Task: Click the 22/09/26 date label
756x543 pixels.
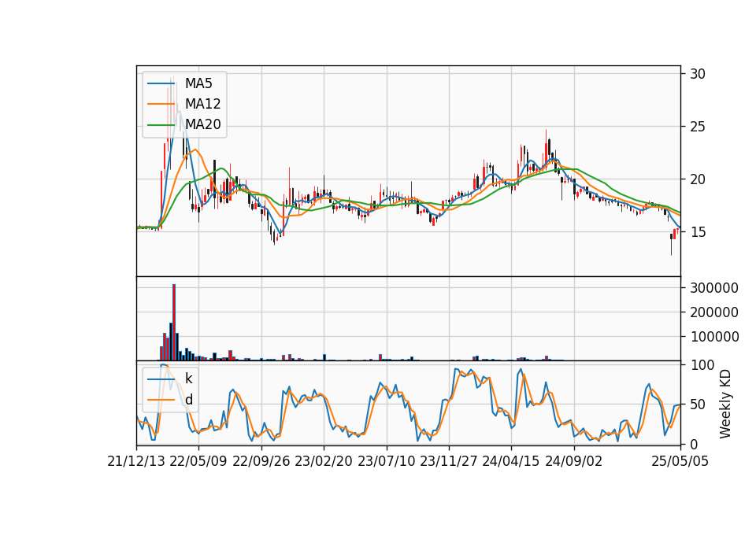Action: point(261,462)
